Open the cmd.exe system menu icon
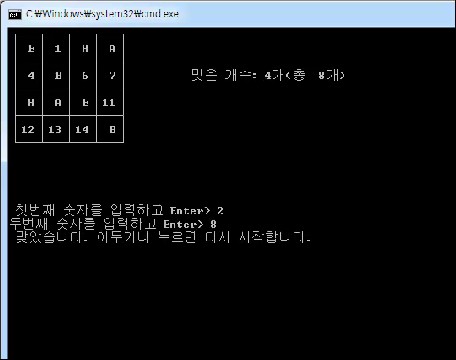456x360 pixels. coord(15,14)
